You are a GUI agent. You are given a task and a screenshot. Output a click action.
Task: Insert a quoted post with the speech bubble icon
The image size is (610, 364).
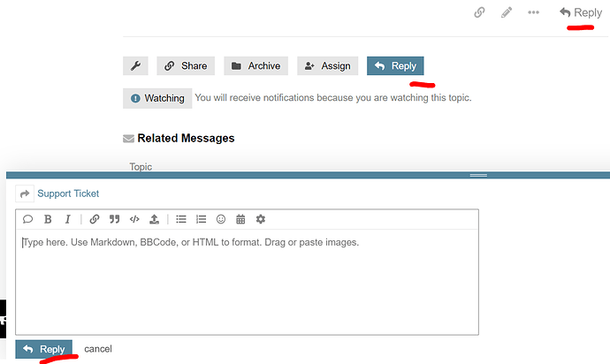[27, 219]
